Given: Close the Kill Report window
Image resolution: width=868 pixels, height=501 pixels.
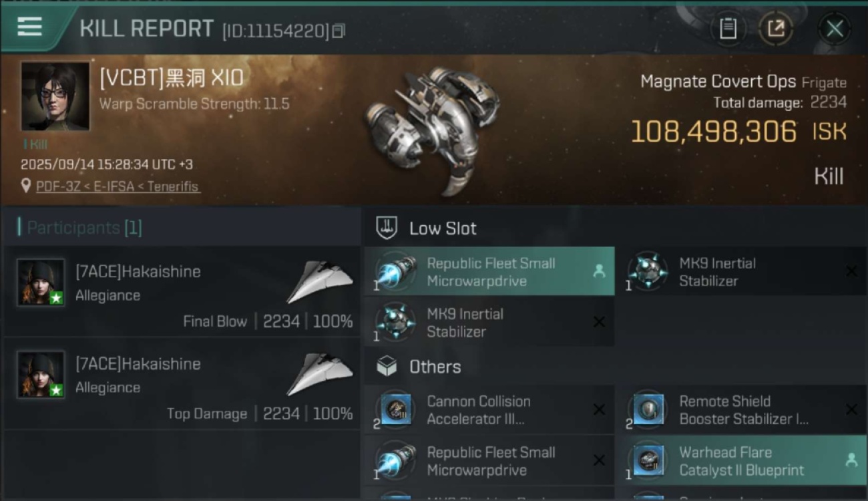Looking at the screenshot, I should (x=835, y=29).
